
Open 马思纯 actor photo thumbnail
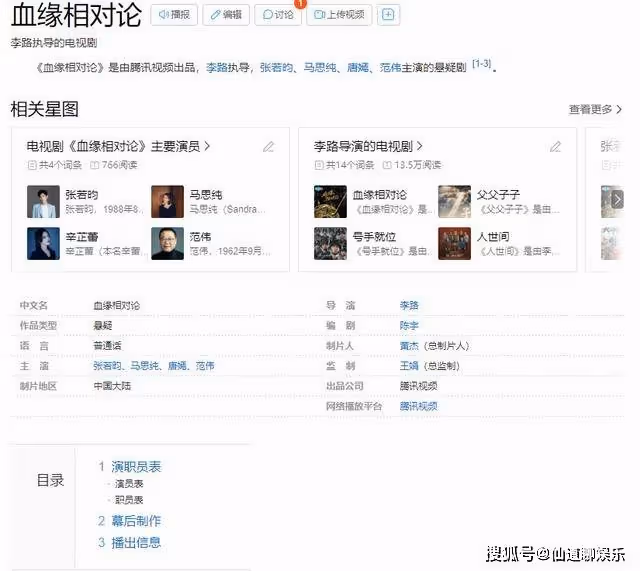tap(167, 202)
